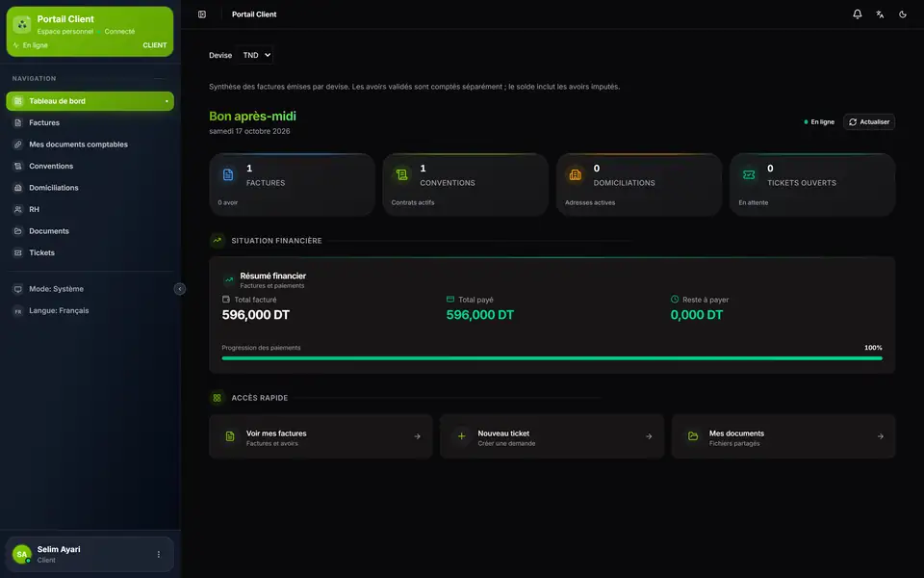This screenshot has height=578, width=924.
Task: Open Tableau de bord in navigation
Action: [90, 101]
